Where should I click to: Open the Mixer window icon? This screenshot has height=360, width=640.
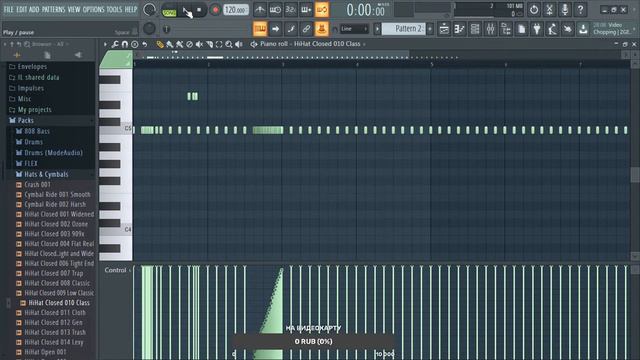coord(491,29)
